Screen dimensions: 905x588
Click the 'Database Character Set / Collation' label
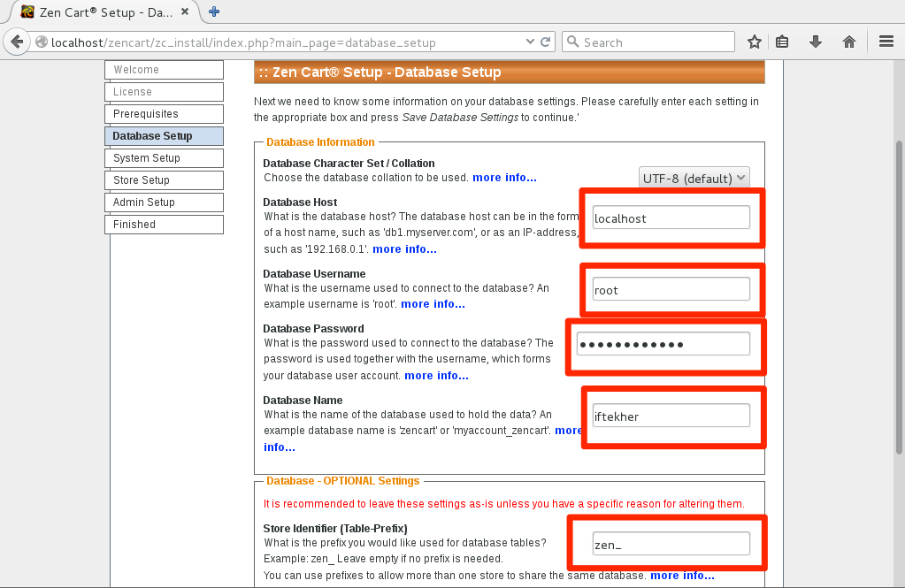349,164
